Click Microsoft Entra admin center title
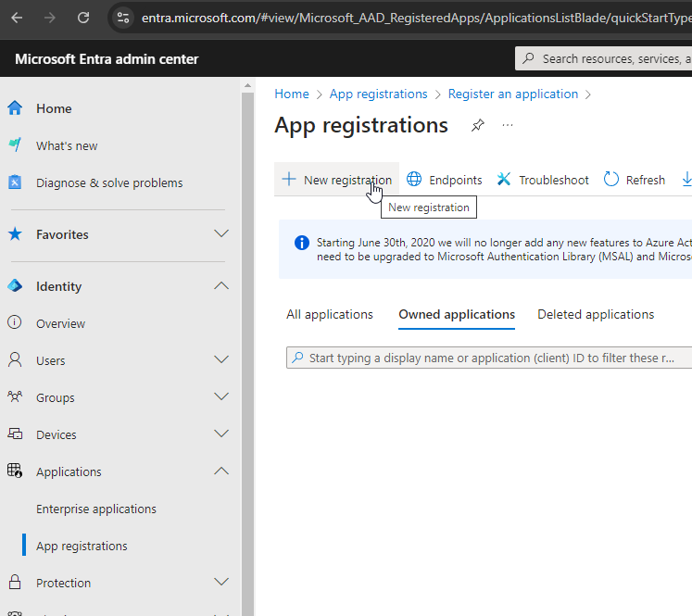 [107, 59]
